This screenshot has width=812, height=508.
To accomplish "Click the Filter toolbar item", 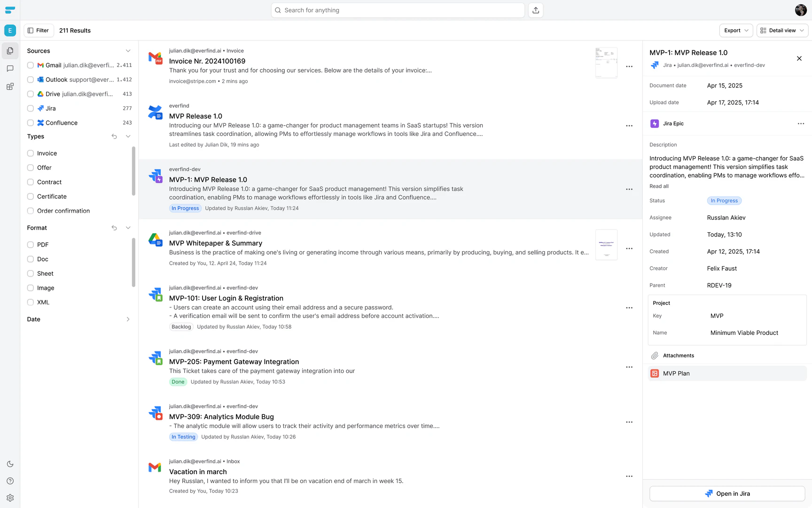I will [39, 30].
